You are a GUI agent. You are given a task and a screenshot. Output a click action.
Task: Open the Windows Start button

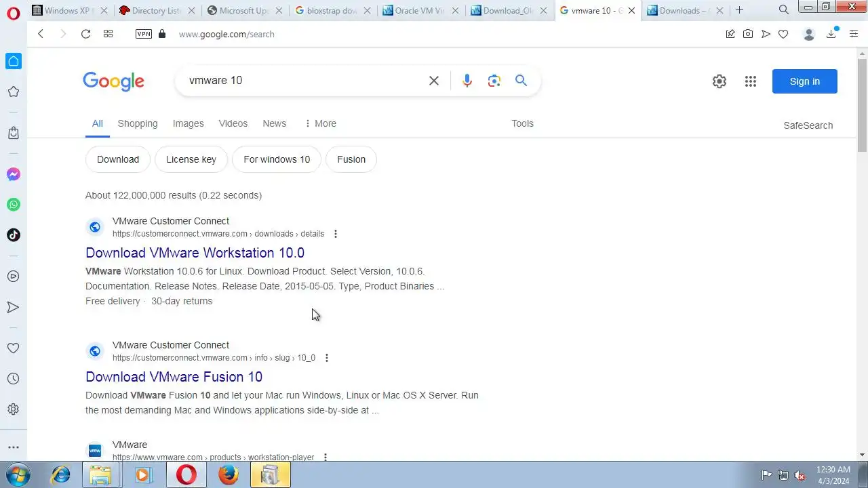(x=18, y=474)
